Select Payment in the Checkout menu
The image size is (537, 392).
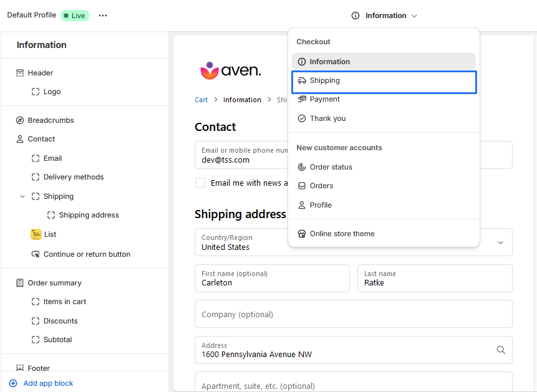point(324,99)
